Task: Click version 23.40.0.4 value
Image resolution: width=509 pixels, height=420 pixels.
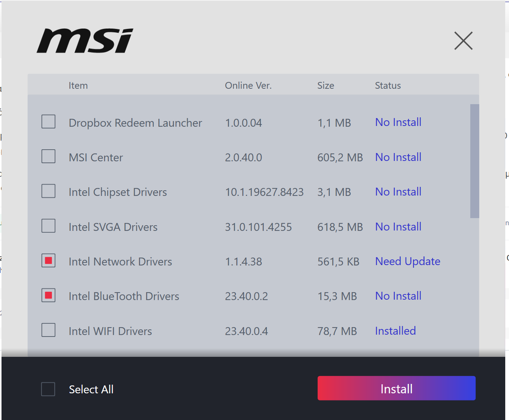Action: (247, 331)
